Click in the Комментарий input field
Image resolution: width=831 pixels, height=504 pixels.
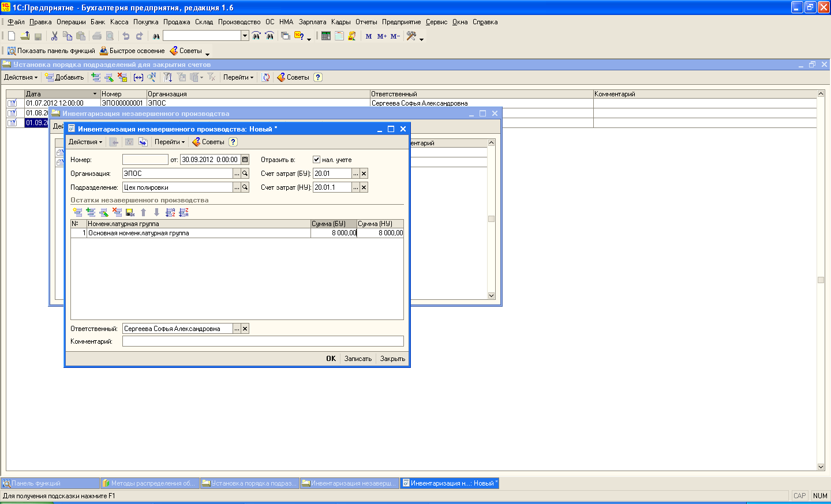[263, 341]
